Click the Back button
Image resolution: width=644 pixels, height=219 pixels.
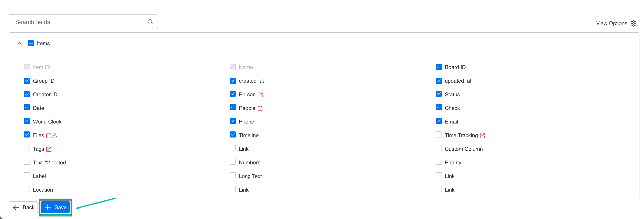click(x=23, y=207)
